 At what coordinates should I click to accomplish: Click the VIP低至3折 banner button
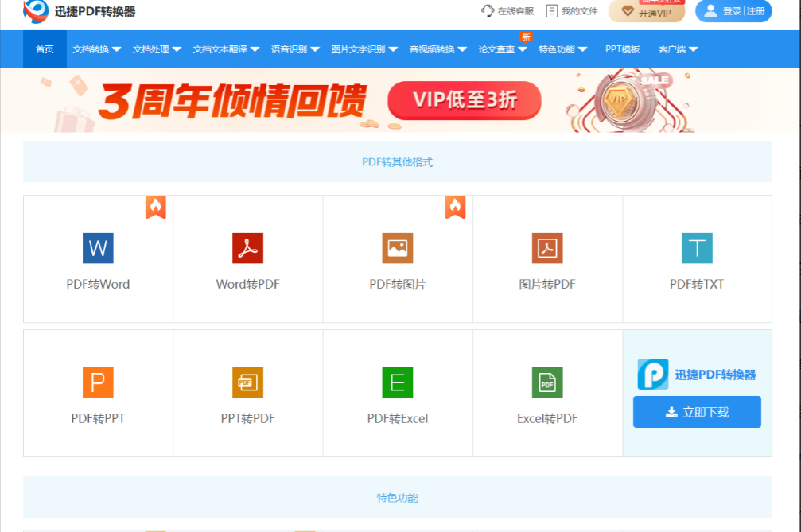coord(465,100)
